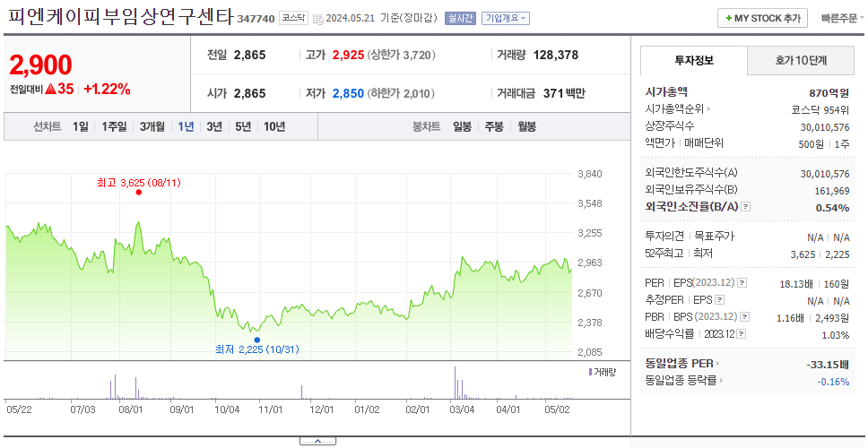868x448 pixels.
Task: Click the MY STOCK 추가 button
Action: (x=762, y=18)
